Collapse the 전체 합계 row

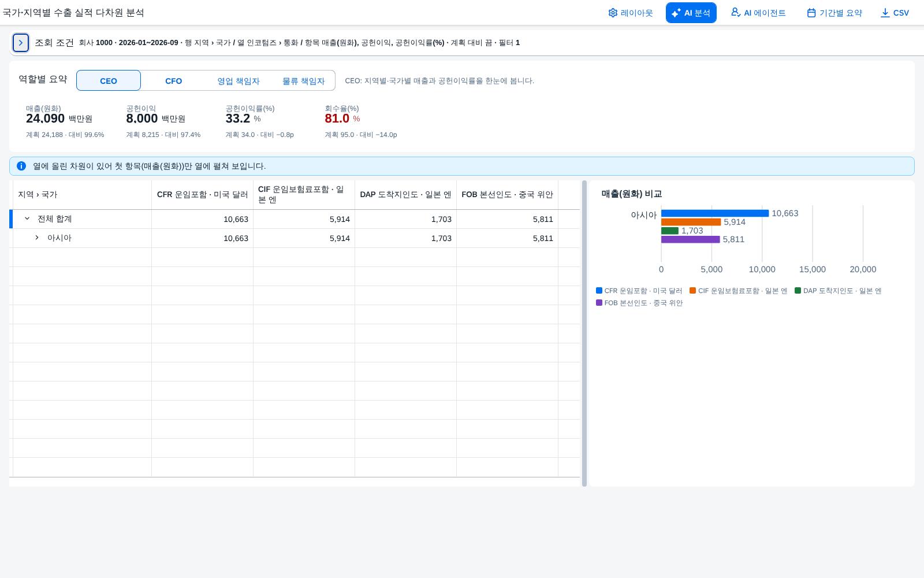click(27, 218)
